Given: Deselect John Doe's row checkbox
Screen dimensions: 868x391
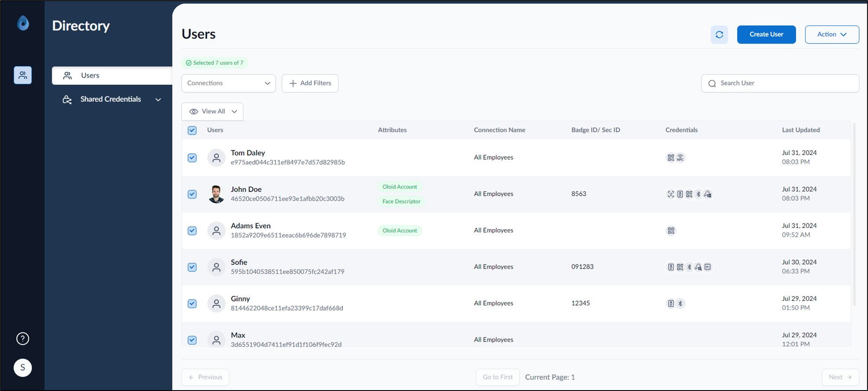Looking at the screenshot, I should click(x=192, y=194).
